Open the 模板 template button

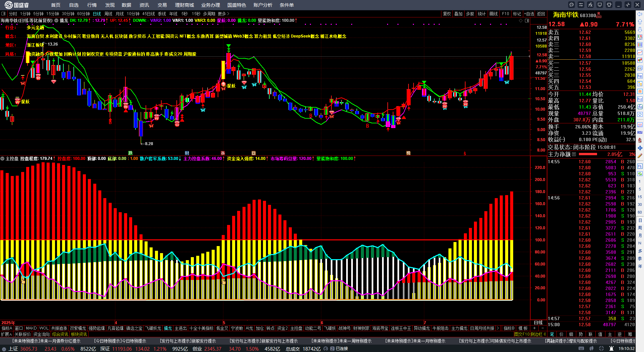pyautogui.click(x=523, y=328)
